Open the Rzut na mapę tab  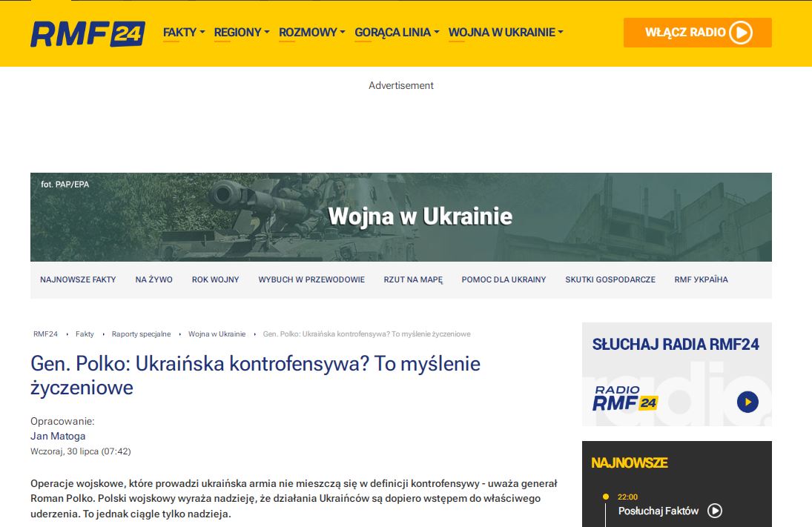(413, 279)
